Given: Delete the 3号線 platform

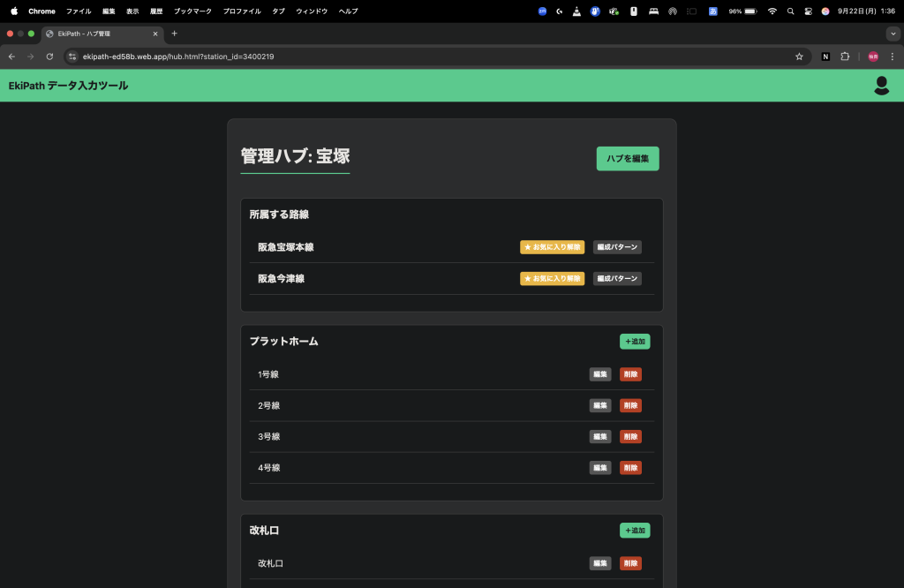Looking at the screenshot, I should point(630,437).
